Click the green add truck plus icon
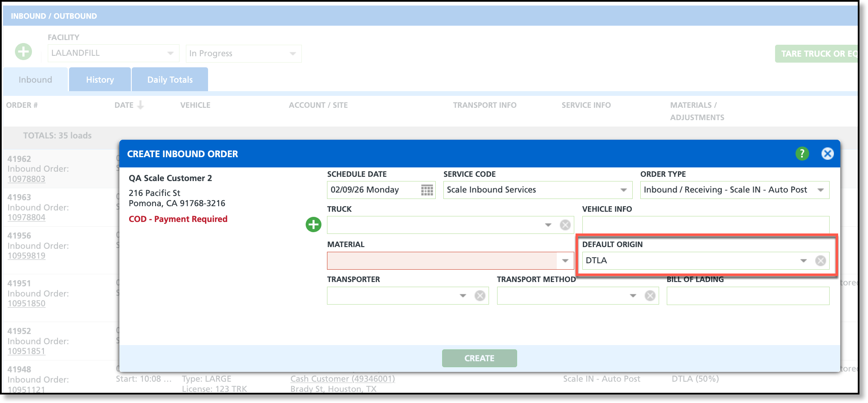868x403 pixels. 313,225
